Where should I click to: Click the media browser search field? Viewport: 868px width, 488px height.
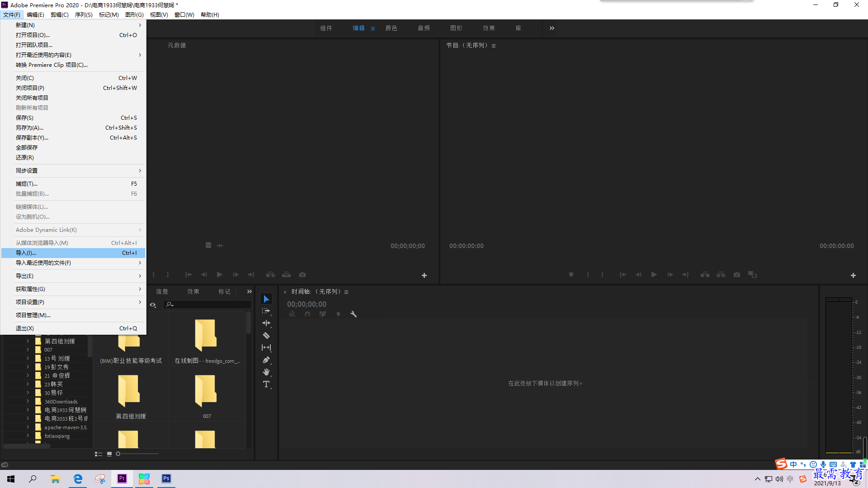pos(207,305)
